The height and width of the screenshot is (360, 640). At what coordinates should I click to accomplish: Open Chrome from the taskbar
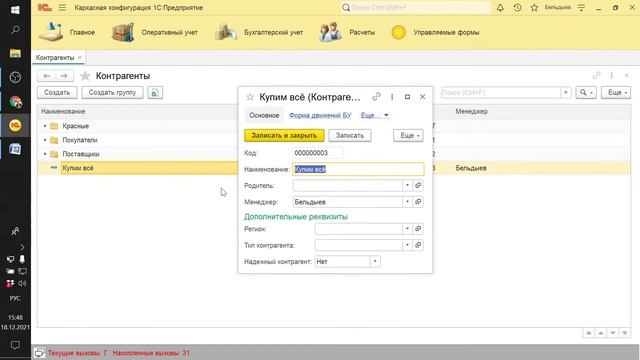click(15, 102)
